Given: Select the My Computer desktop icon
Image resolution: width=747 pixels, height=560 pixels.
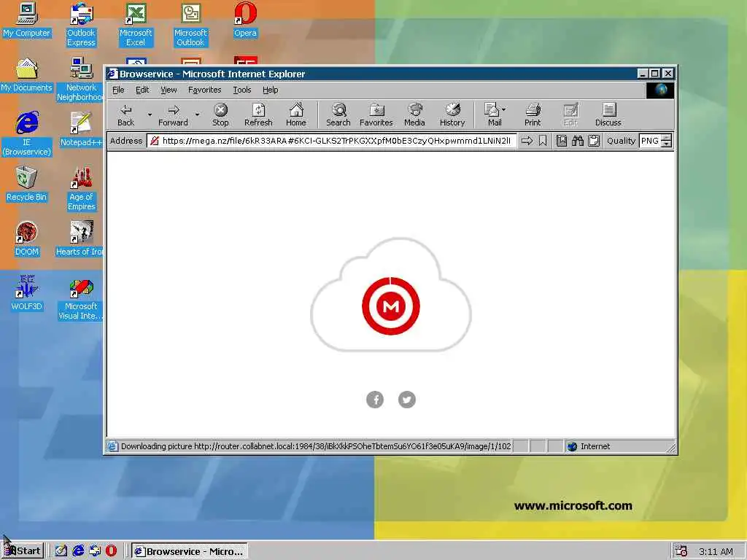Looking at the screenshot, I should click(26, 20).
